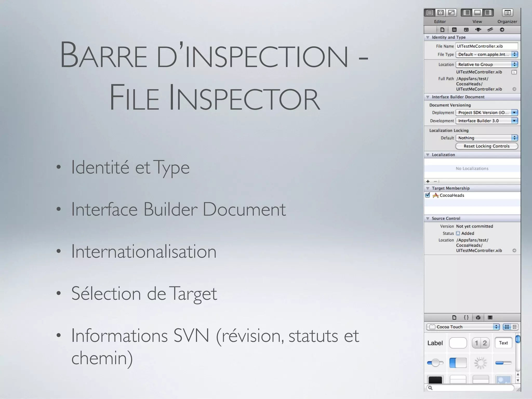Viewport: 532px width, 399px height.
Task: Toggle the Utilities pane view button
Action: [x=488, y=12]
